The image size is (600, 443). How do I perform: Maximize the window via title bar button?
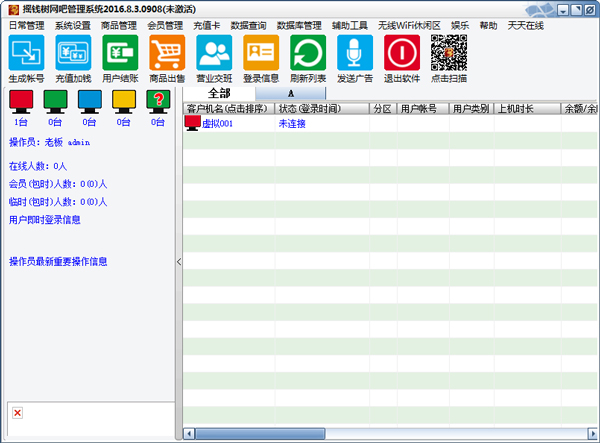coord(576,10)
